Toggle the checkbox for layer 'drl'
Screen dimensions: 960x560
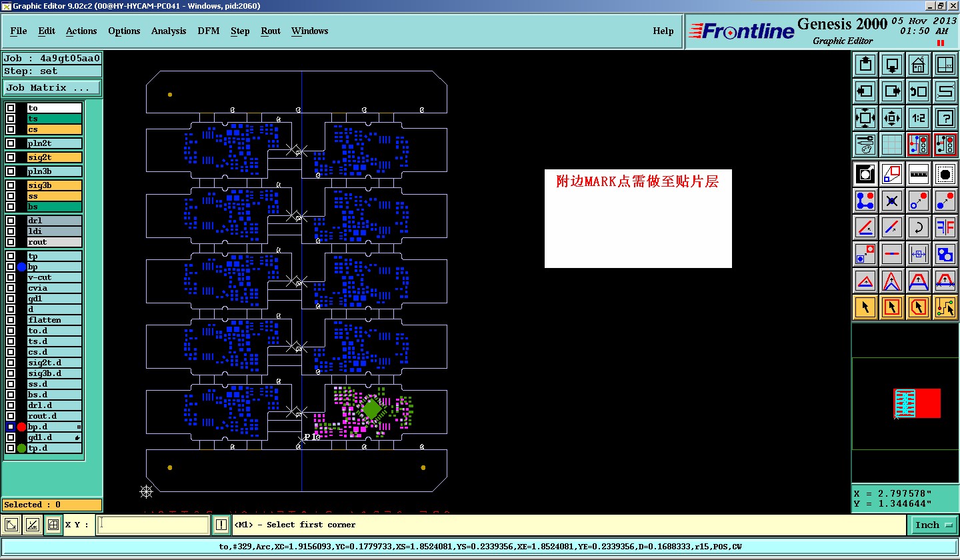point(11,221)
